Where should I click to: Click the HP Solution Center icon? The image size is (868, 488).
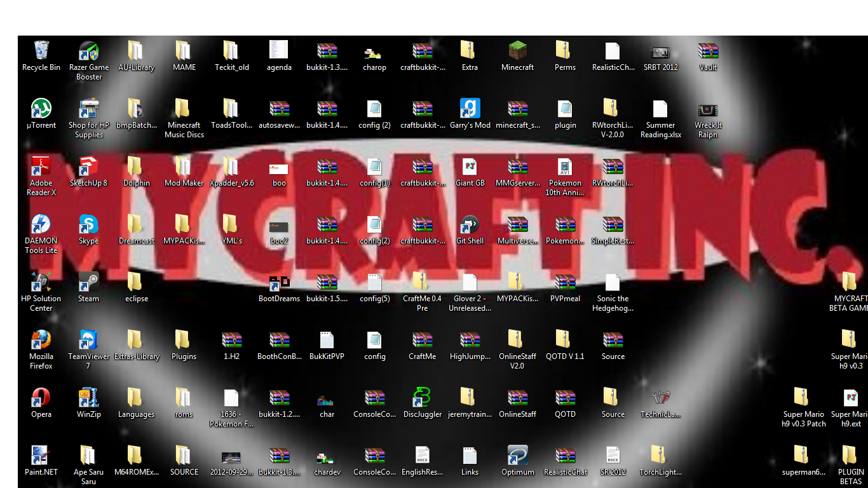(x=41, y=282)
